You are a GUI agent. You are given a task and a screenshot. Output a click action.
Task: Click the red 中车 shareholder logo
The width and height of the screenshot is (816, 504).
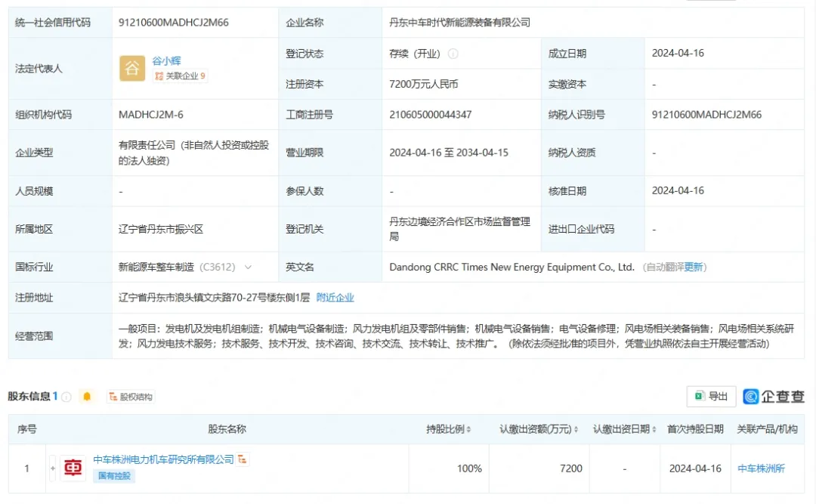click(73, 468)
